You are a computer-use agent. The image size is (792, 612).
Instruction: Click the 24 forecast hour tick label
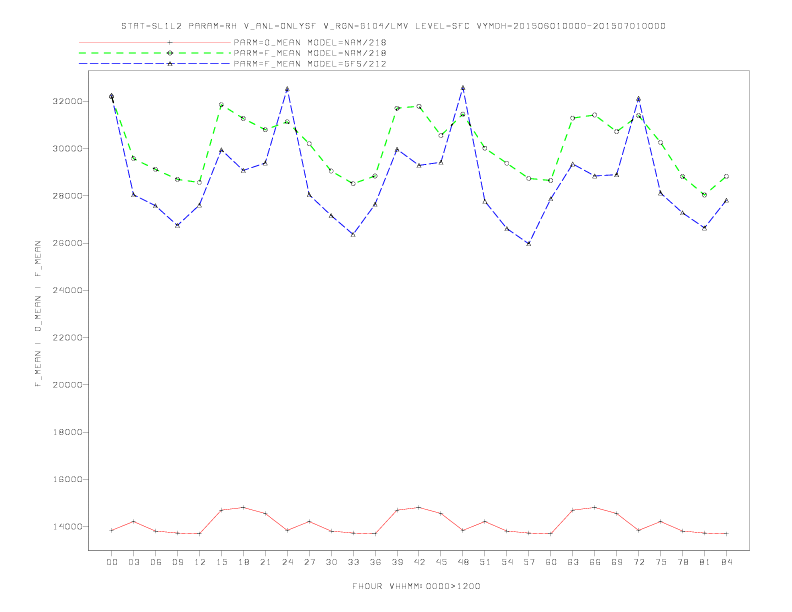tap(287, 562)
